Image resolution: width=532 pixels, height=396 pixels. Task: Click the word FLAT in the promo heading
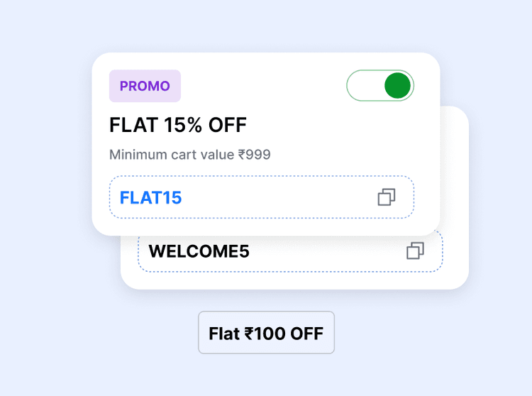pyautogui.click(x=133, y=126)
